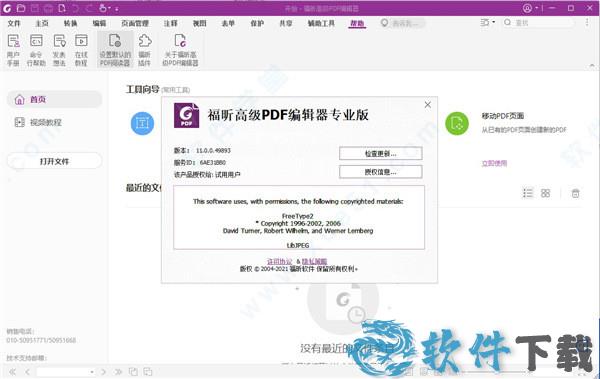Click the Foxit logo in title bar
600x379 pixels.
(7, 8)
